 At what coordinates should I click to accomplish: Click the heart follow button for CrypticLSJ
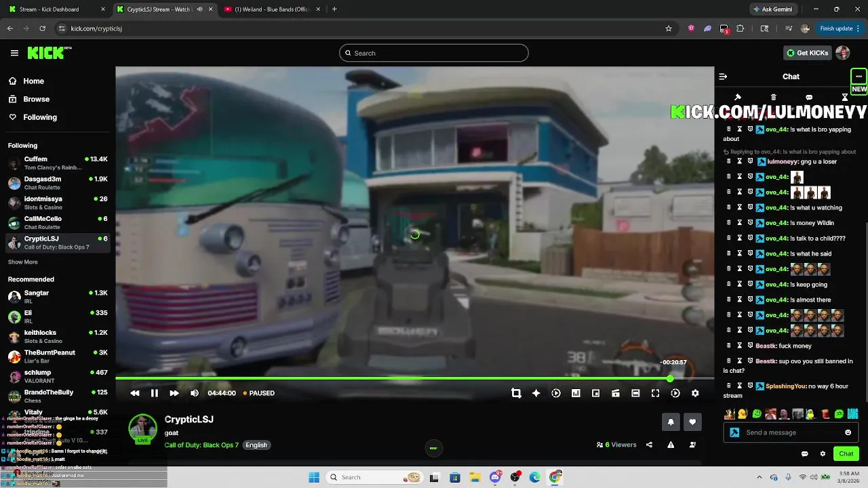coord(692,422)
